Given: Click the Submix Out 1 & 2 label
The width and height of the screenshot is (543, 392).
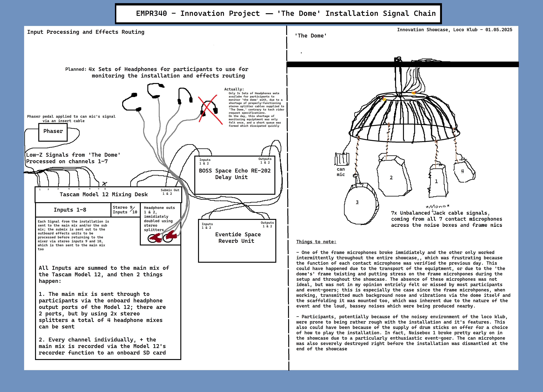Looking at the screenshot, I should (170, 192).
